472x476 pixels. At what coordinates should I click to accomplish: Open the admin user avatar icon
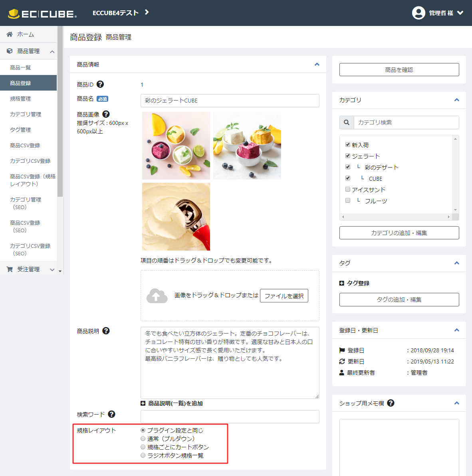click(418, 13)
